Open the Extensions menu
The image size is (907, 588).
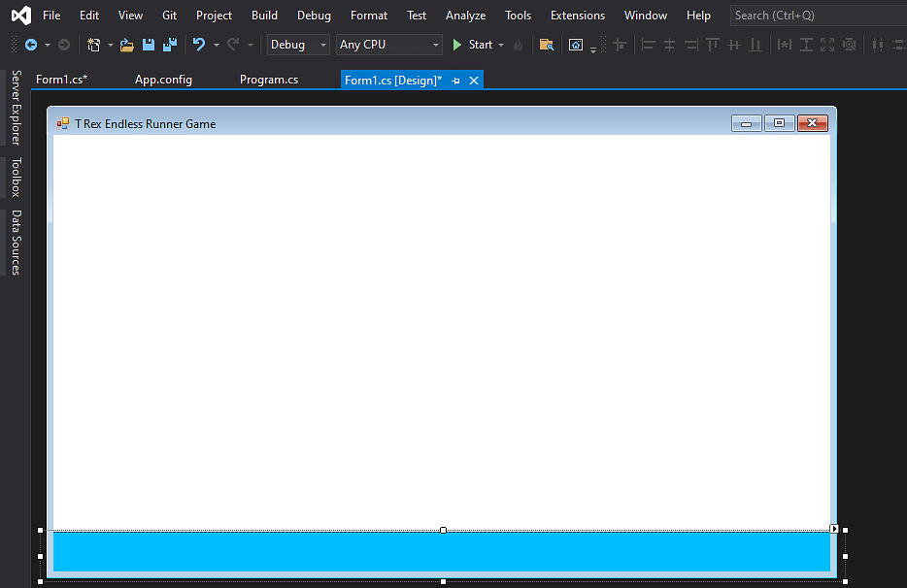tap(577, 15)
